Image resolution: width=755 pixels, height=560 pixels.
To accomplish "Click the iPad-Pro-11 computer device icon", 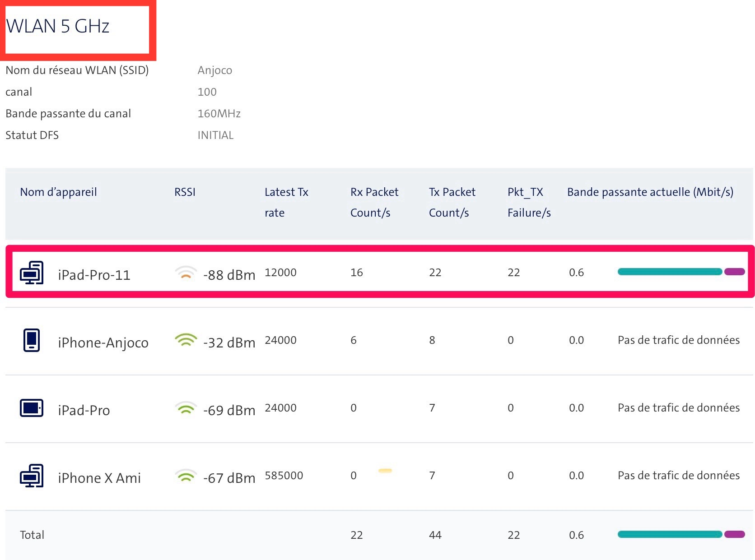I will [x=32, y=273].
